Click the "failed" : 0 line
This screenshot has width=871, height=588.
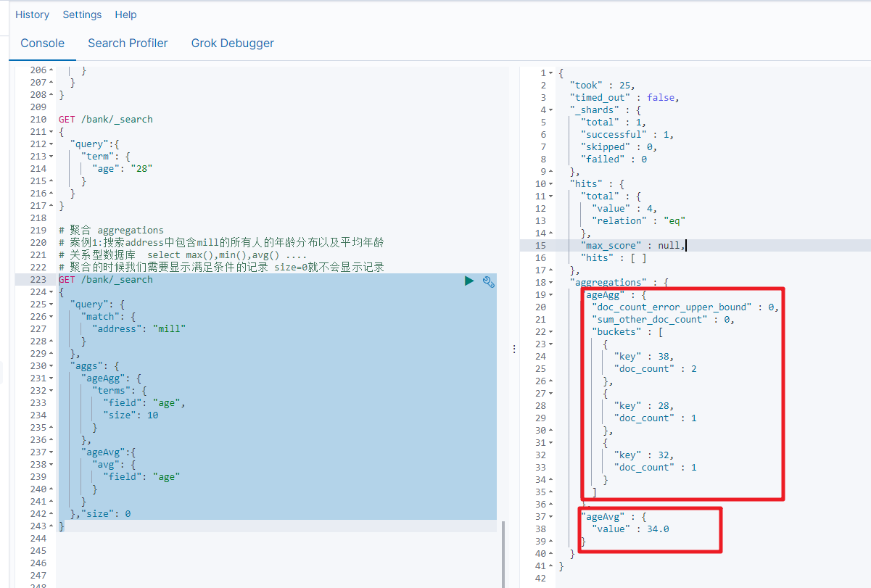point(614,160)
